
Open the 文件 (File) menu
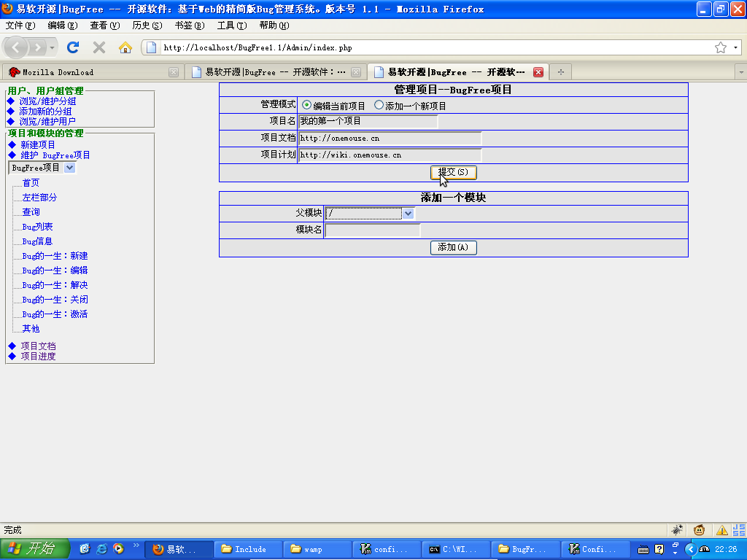[20, 26]
